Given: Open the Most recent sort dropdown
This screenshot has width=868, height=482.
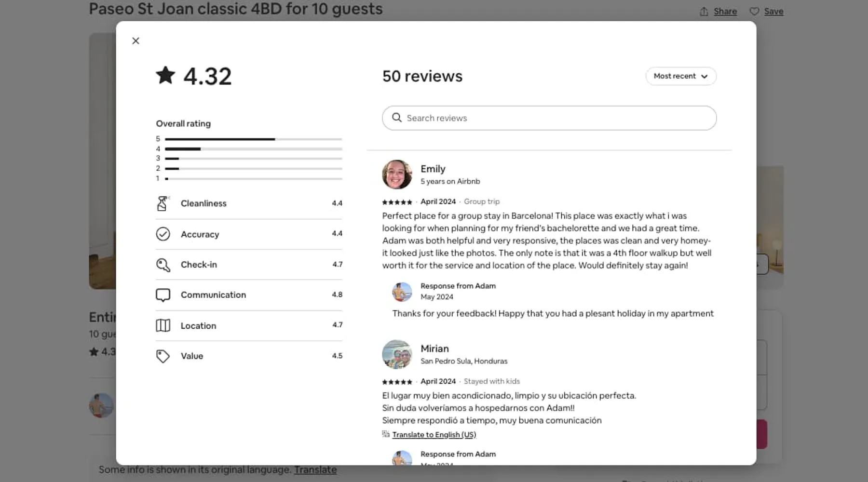Looking at the screenshot, I should coord(680,76).
